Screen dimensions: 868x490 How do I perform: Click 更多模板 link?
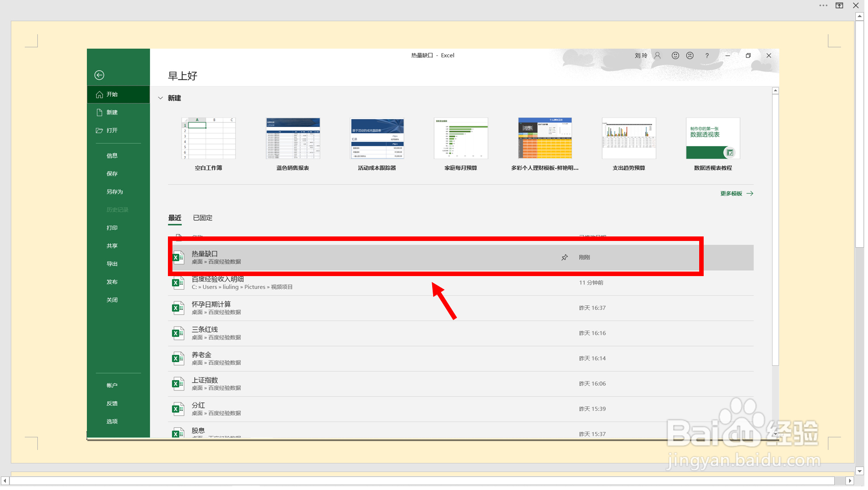click(x=737, y=194)
